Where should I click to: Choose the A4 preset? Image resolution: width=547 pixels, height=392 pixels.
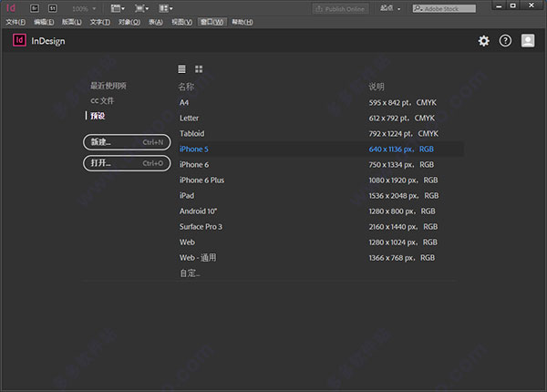[x=321, y=102]
